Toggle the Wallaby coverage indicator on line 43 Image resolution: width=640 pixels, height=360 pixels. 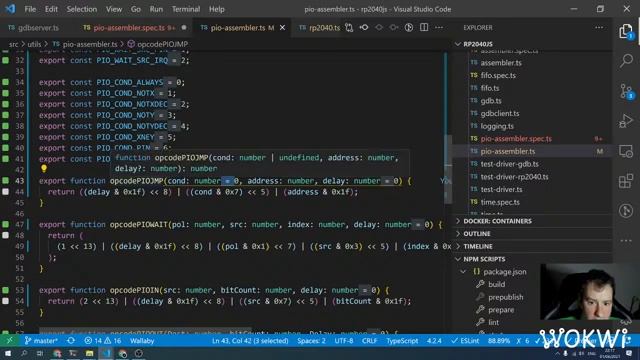(x=5, y=181)
